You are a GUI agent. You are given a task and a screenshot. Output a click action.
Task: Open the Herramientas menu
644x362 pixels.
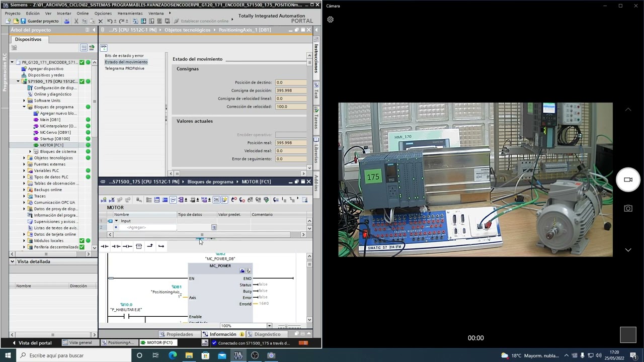[x=130, y=13]
